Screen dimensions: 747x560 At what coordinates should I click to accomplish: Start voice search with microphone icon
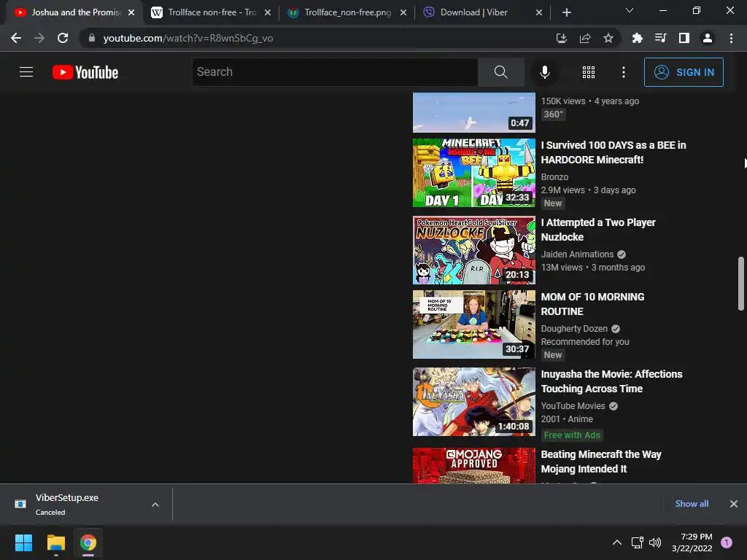click(545, 72)
